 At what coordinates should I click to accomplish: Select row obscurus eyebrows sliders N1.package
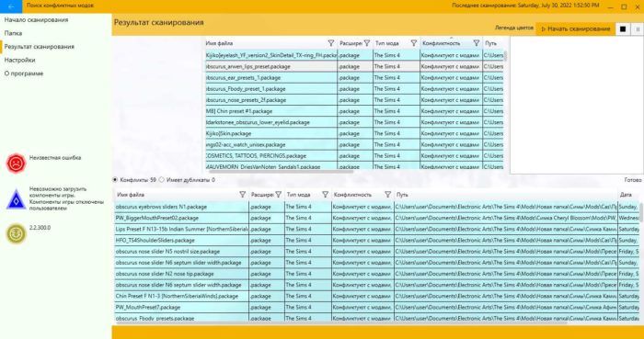(x=376, y=207)
